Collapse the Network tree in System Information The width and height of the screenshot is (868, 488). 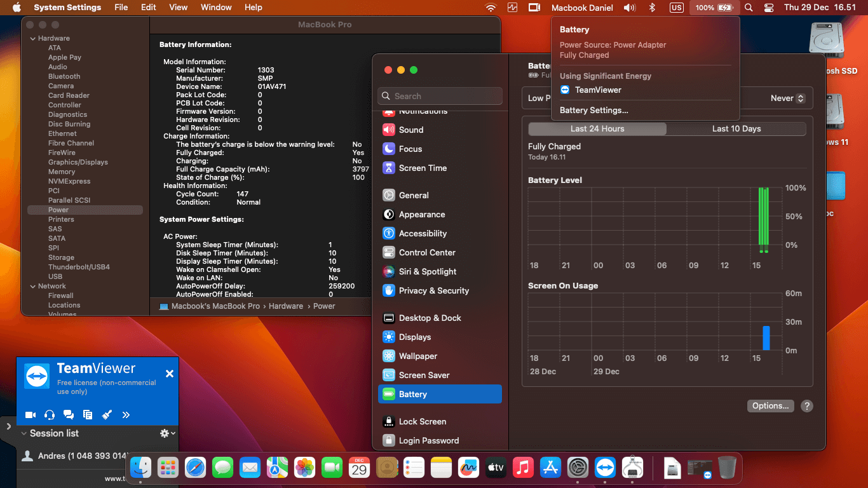point(32,286)
